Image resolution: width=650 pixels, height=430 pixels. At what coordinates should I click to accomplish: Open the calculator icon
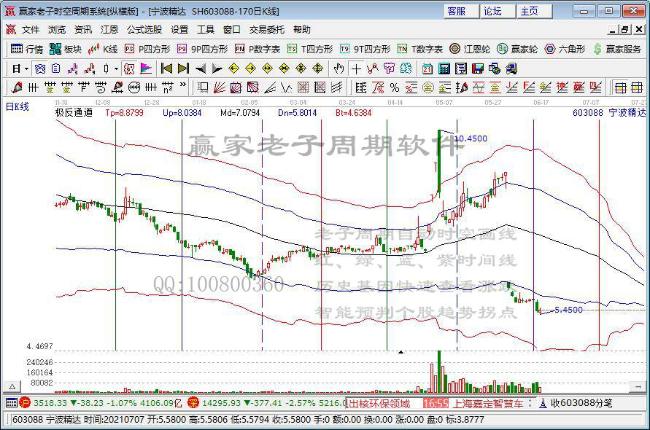click(x=444, y=69)
